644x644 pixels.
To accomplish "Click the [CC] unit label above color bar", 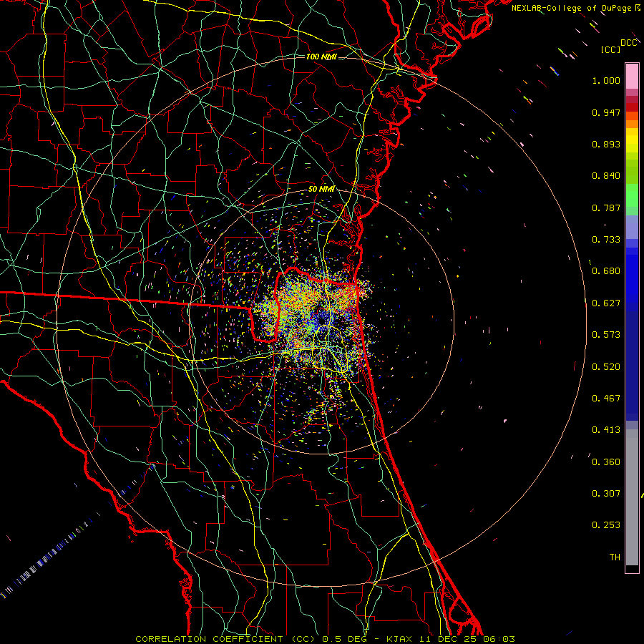I will click(610, 49).
